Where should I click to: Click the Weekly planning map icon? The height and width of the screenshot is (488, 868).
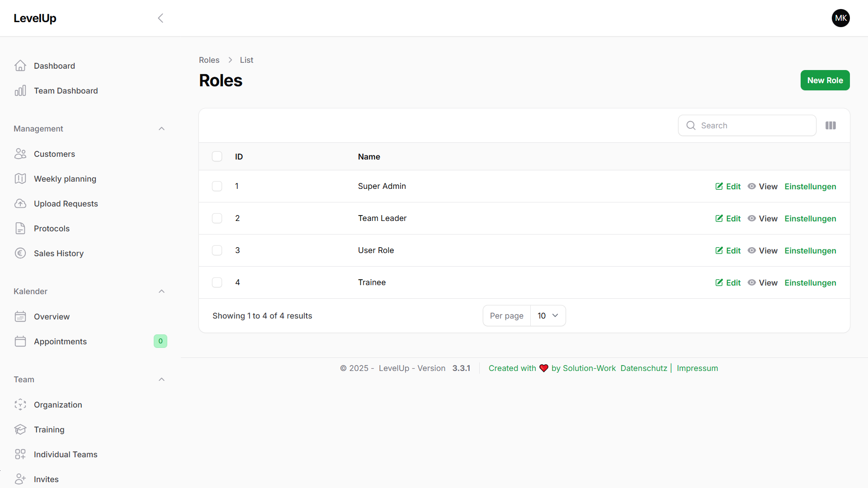20,179
